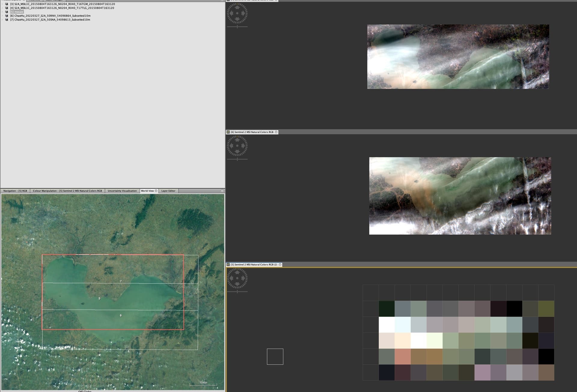Click the salmon-pink pixel in mosaic view
The image size is (577, 392).
(x=402, y=356)
